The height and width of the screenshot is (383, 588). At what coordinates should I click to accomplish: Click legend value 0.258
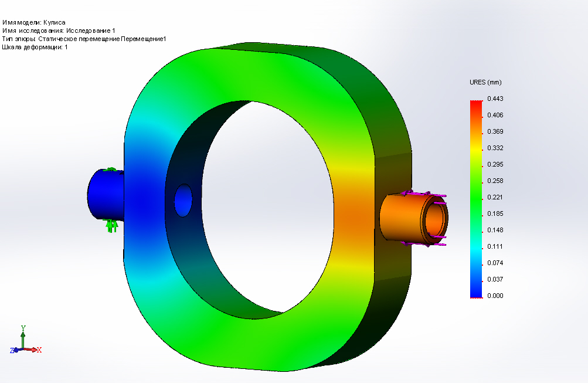click(495, 181)
